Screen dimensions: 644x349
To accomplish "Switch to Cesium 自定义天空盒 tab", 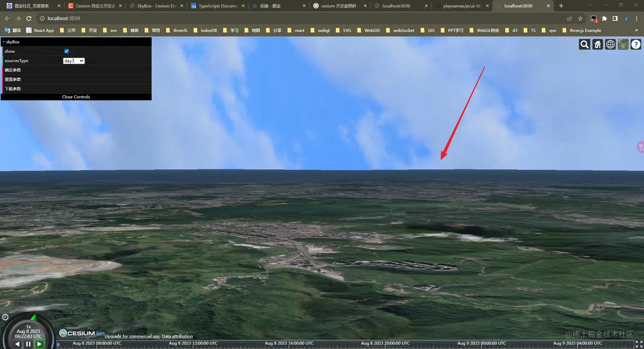I will (95, 6).
